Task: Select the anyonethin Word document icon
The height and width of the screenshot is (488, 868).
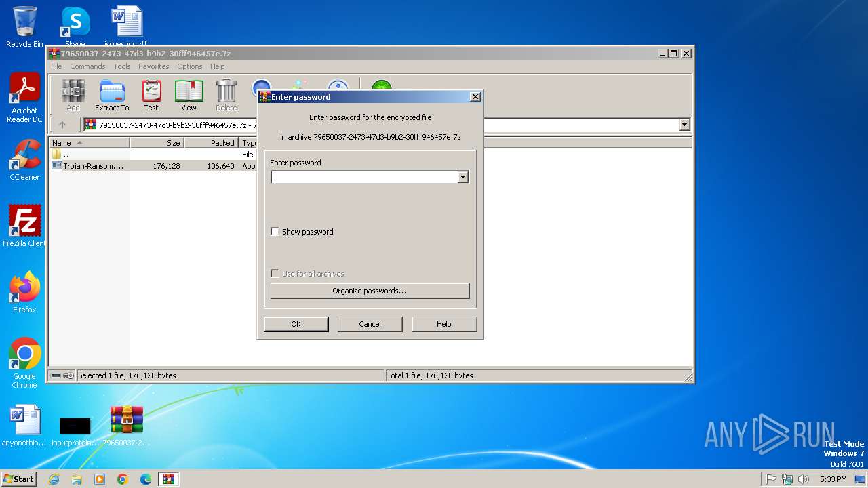Action: pos(24,426)
